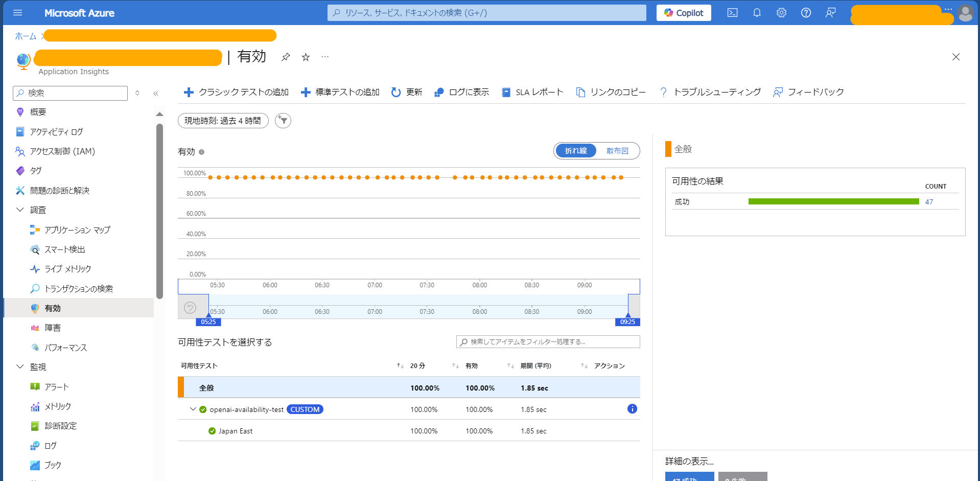Click the reset time range icon
The height and width of the screenshot is (481, 980).
(190, 307)
